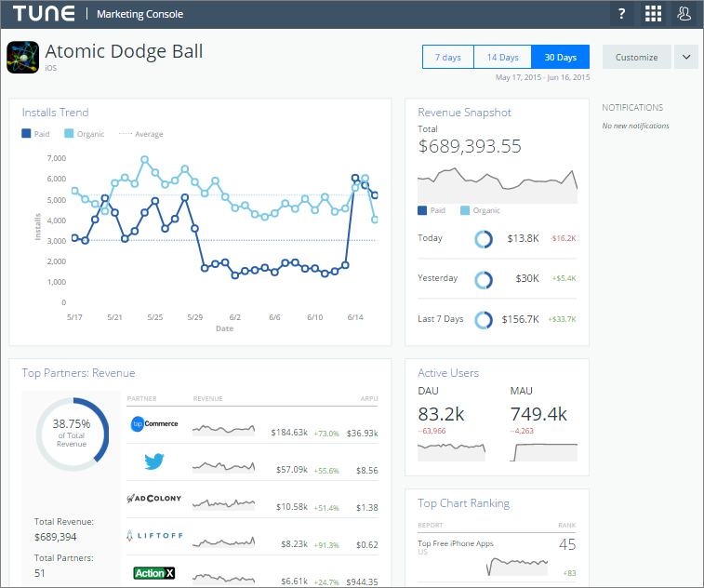
Task: Select the 14 Days range
Action: pos(502,57)
